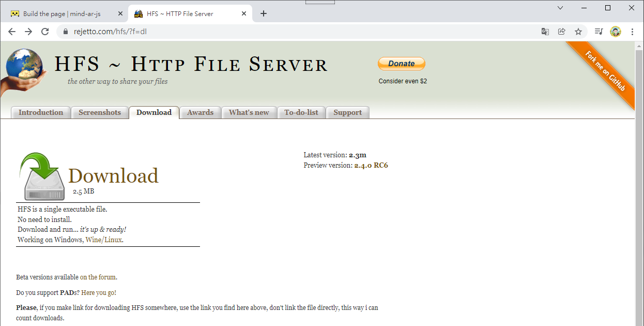Click the 'Consider even $2' text
This screenshot has height=326, width=644.
click(x=403, y=81)
